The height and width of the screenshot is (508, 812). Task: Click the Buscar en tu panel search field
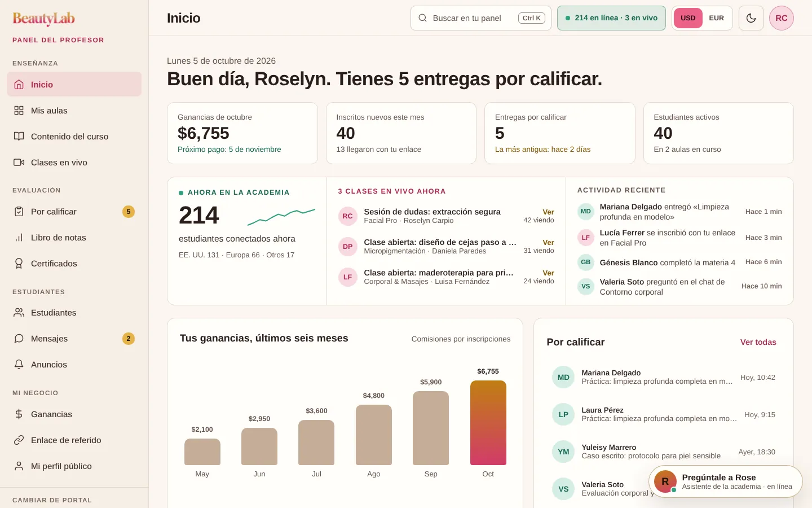pyautogui.click(x=481, y=18)
